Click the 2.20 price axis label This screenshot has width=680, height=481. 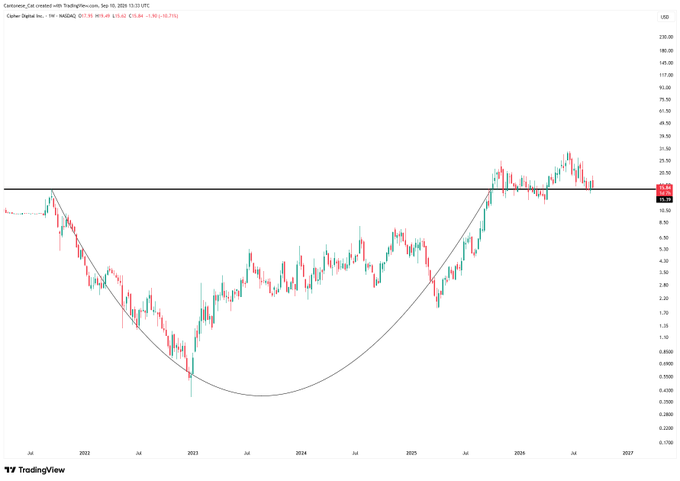click(665, 298)
